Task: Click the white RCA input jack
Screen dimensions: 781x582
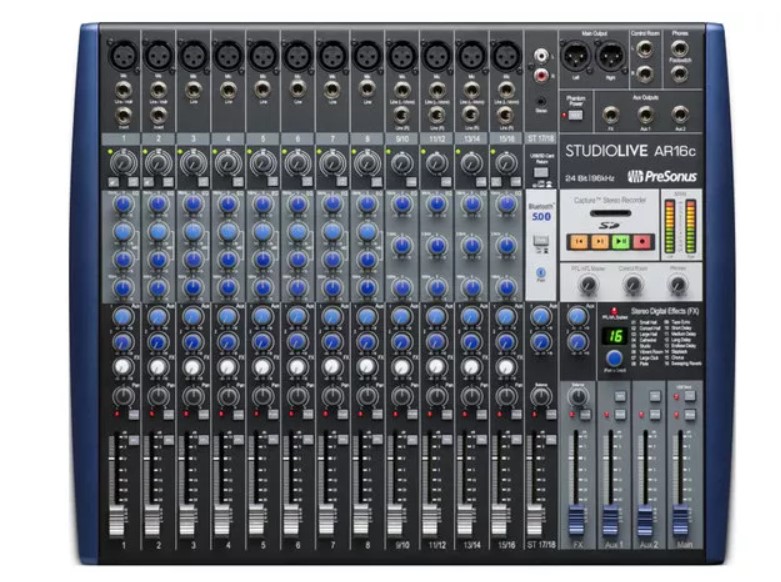Action: pos(541,55)
